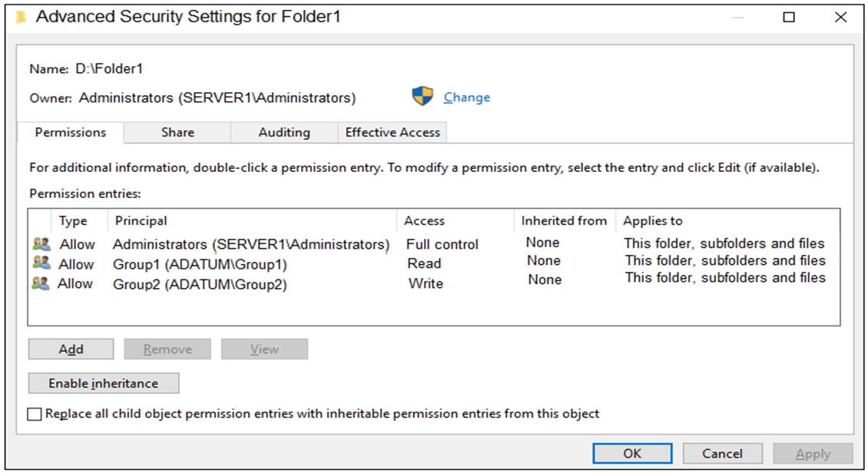Go to the Effective Access tab
Image resolution: width=868 pixels, height=476 pixels.
(393, 132)
